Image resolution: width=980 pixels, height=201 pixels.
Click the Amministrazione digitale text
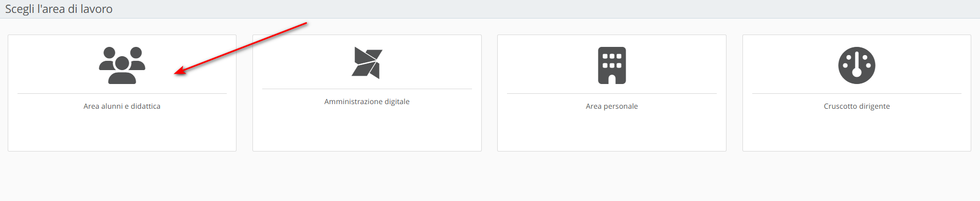pyautogui.click(x=367, y=102)
